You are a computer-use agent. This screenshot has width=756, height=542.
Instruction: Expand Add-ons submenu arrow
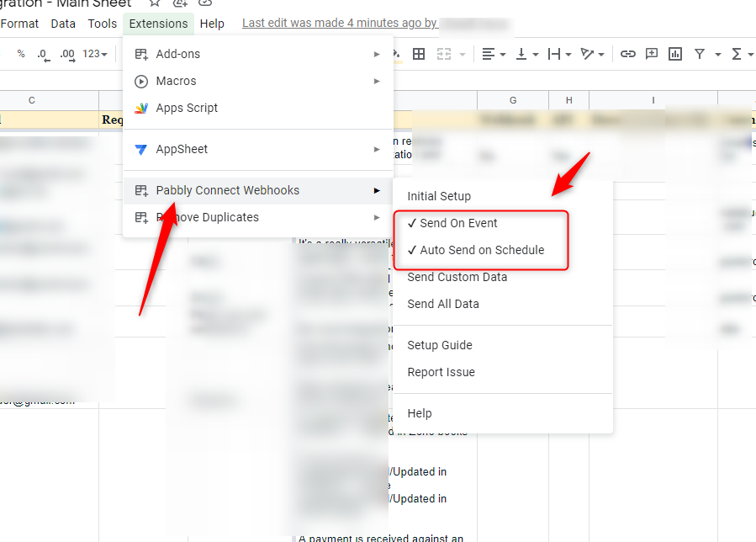tap(377, 54)
